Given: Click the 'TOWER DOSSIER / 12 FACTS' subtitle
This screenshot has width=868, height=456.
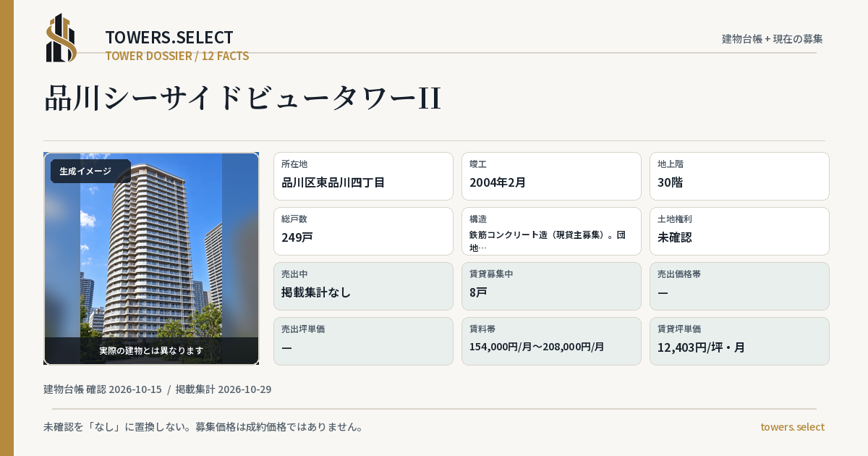Looking at the screenshot, I should [x=177, y=56].
